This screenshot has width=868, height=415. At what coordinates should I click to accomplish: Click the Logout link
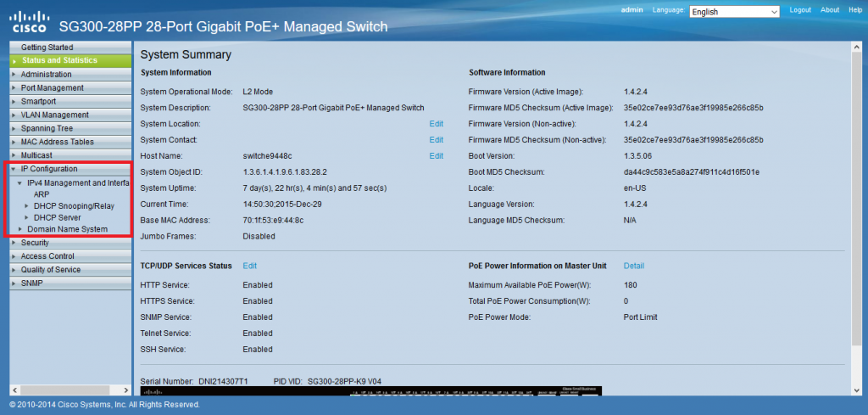[x=800, y=10]
